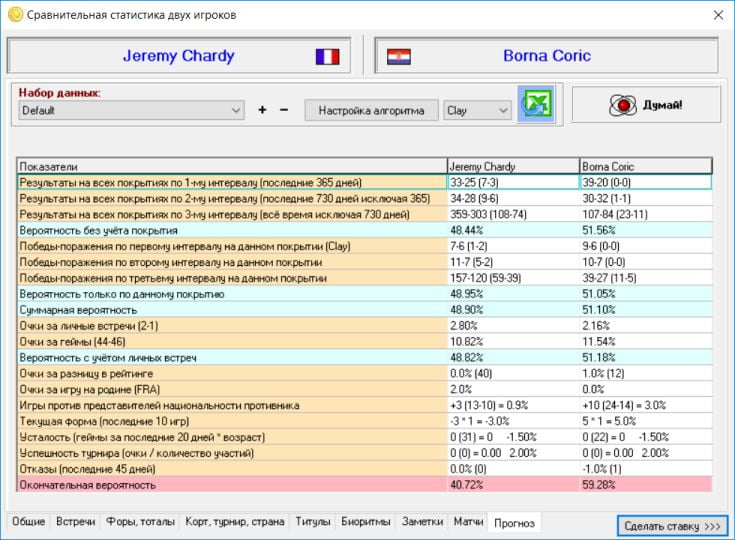This screenshot has width=735, height=540.
Task: Switch to the Биоритмы tab
Action: 365,522
